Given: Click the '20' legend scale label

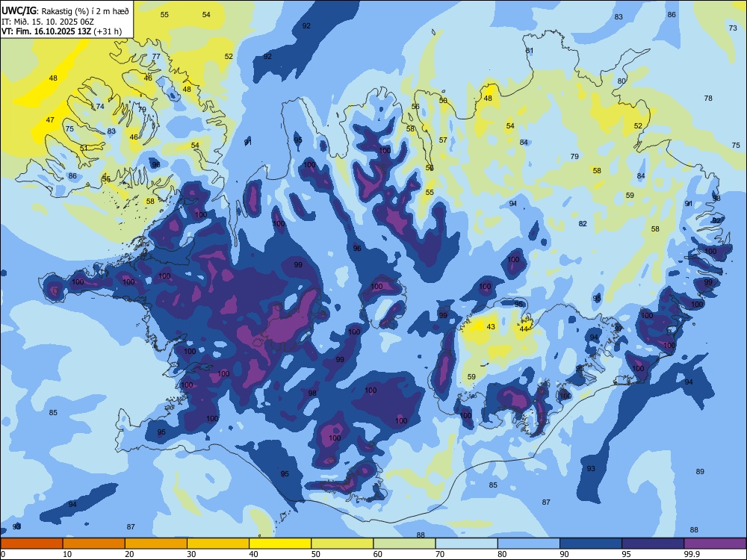Looking at the screenshot, I should point(129,554).
